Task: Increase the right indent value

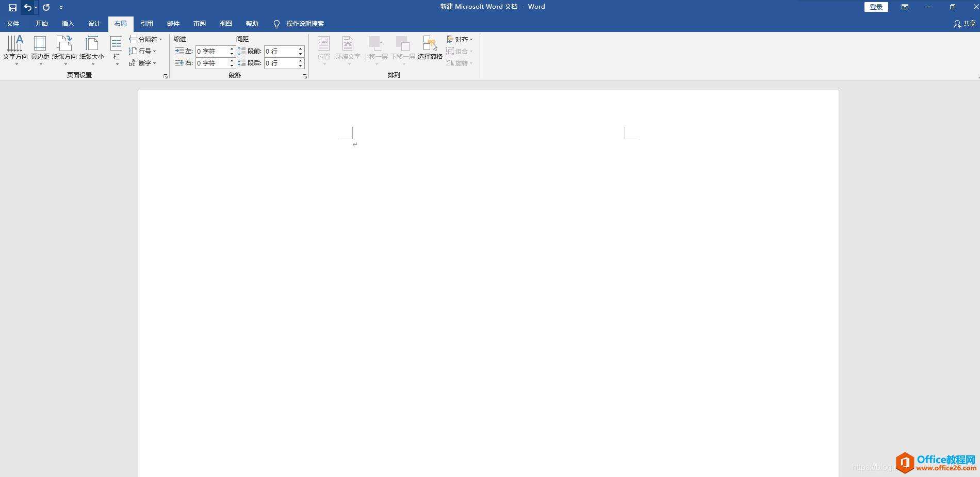Action: 232,60
